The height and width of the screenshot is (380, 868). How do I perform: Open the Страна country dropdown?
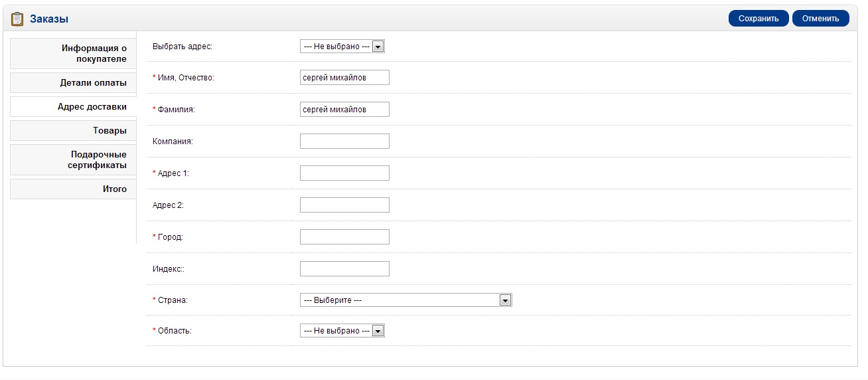(x=406, y=300)
